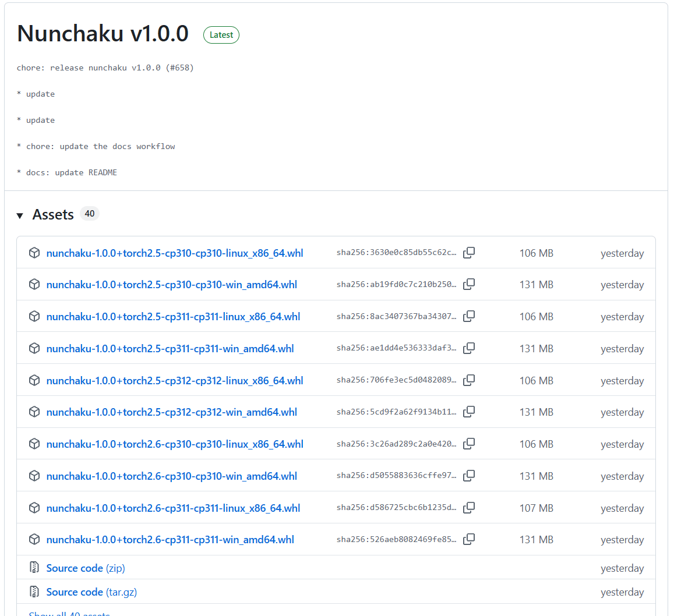Download nunchaku torch2.5-cp310 linux_x86_64 wheel
The image size is (674, 616).
175,253
